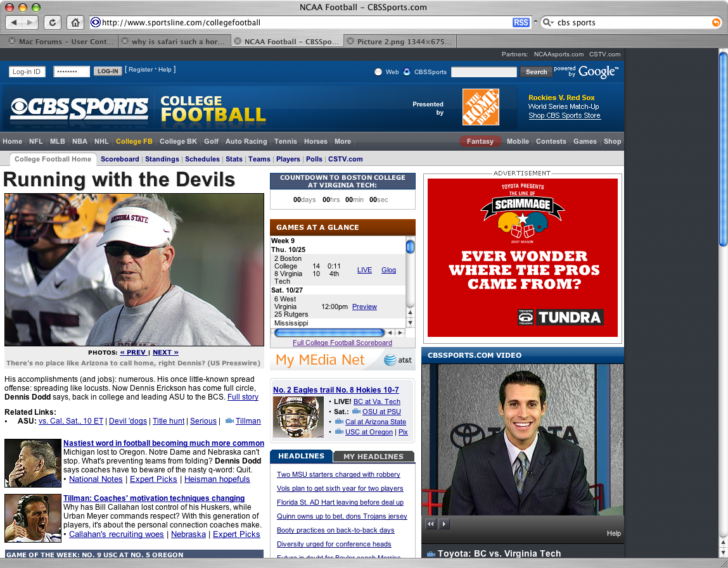Click camera icon next to USC at Oregon

point(340,432)
